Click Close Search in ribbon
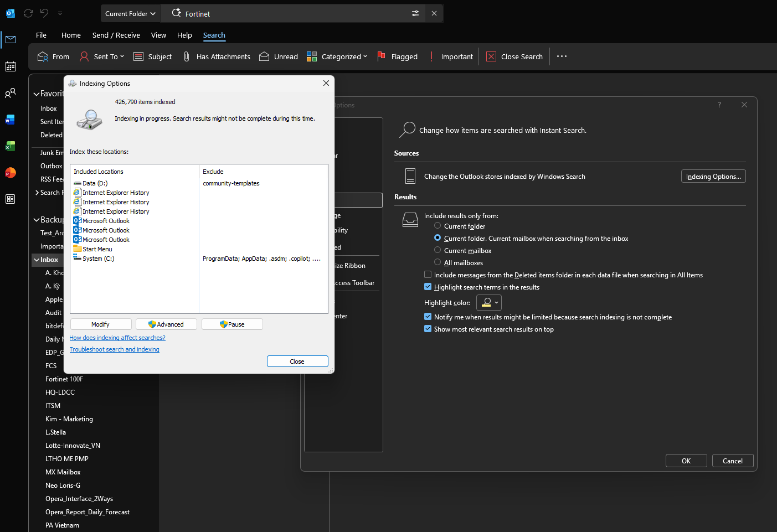 (514, 56)
